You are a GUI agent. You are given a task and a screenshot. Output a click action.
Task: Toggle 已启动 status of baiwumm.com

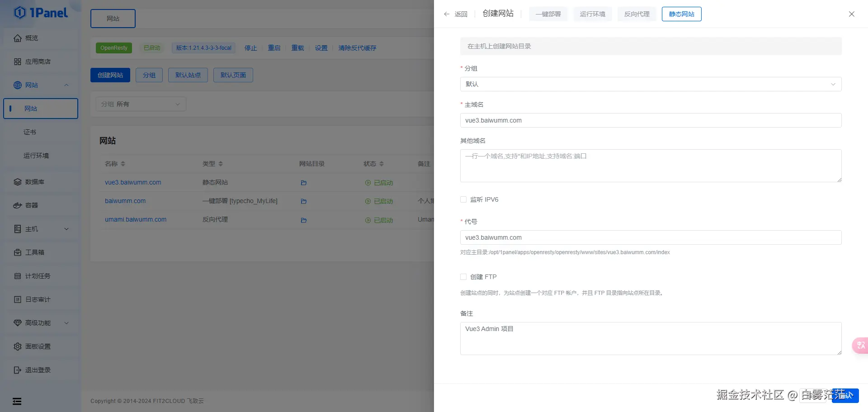379,201
